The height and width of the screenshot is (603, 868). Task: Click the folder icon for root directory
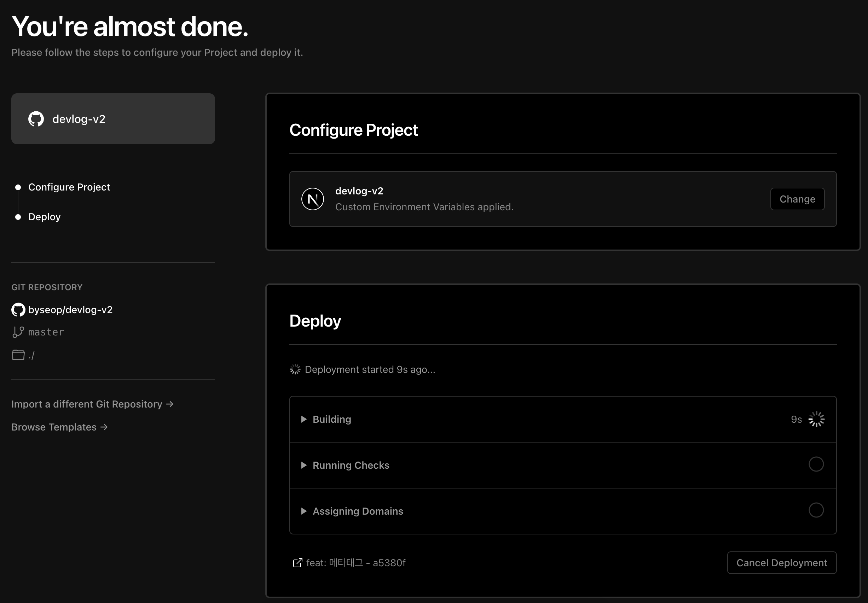coord(18,355)
